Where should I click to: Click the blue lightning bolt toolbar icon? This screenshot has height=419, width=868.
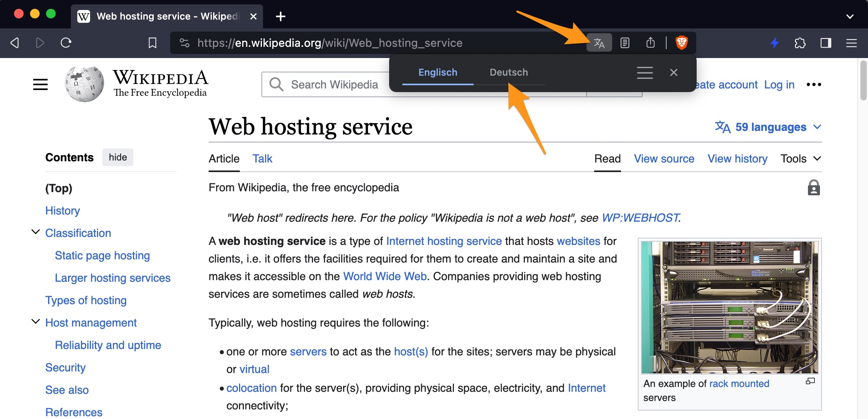[775, 43]
